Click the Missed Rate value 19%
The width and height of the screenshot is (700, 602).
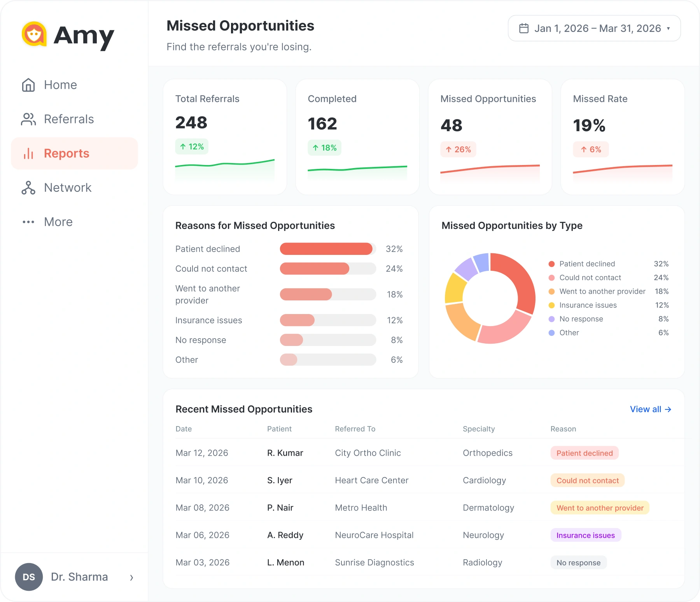point(589,125)
